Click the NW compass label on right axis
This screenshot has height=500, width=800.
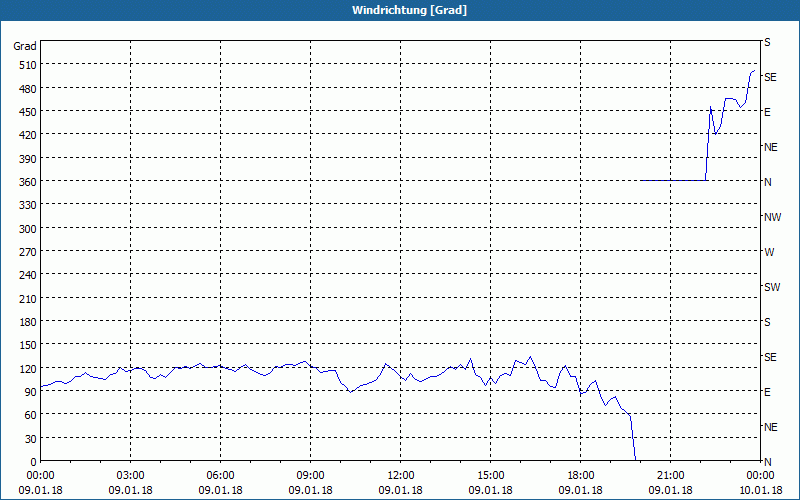(772, 217)
